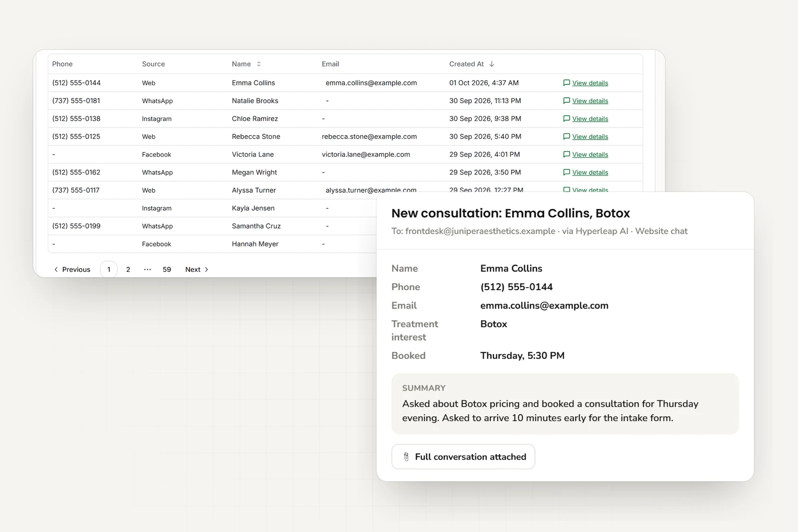798x532 pixels.
Task: Click the Source column header
Action: pyautogui.click(x=153, y=64)
